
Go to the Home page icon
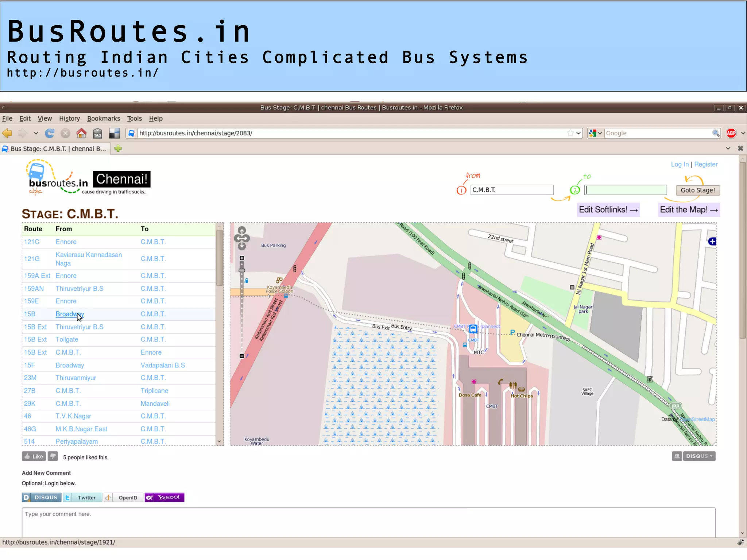[81, 133]
